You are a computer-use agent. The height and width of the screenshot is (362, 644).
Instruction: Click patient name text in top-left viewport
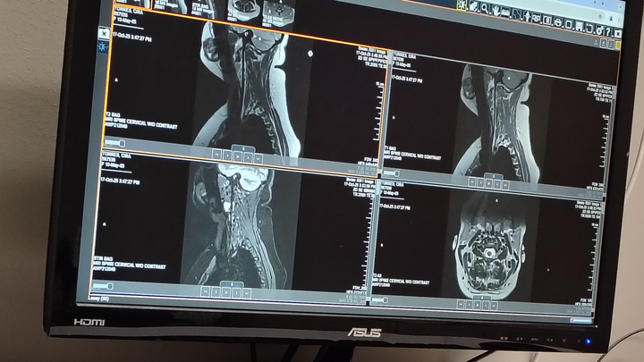(x=129, y=11)
